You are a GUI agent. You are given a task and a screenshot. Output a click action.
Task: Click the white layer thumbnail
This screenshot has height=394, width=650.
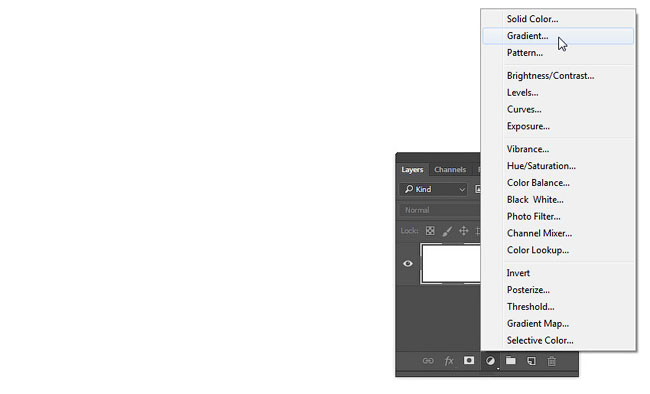pyautogui.click(x=451, y=263)
